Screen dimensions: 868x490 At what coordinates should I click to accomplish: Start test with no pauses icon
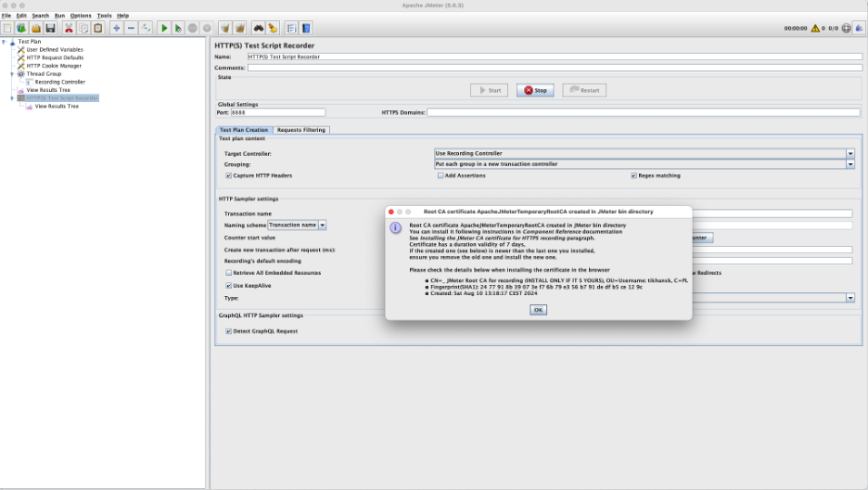178,28
